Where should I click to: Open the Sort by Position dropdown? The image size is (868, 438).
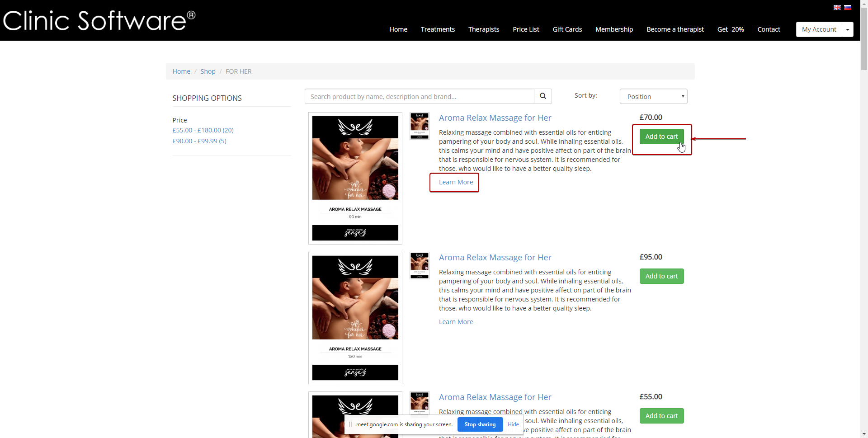tap(654, 96)
